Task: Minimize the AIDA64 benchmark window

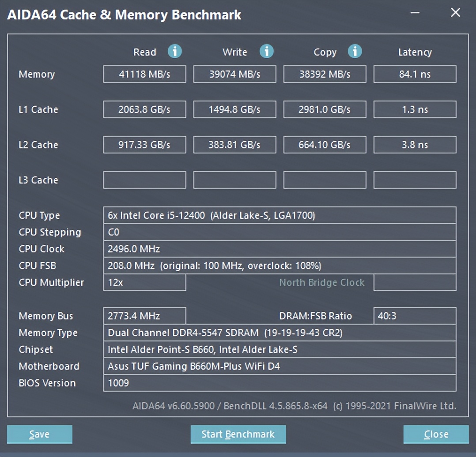Action: (414, 13)
